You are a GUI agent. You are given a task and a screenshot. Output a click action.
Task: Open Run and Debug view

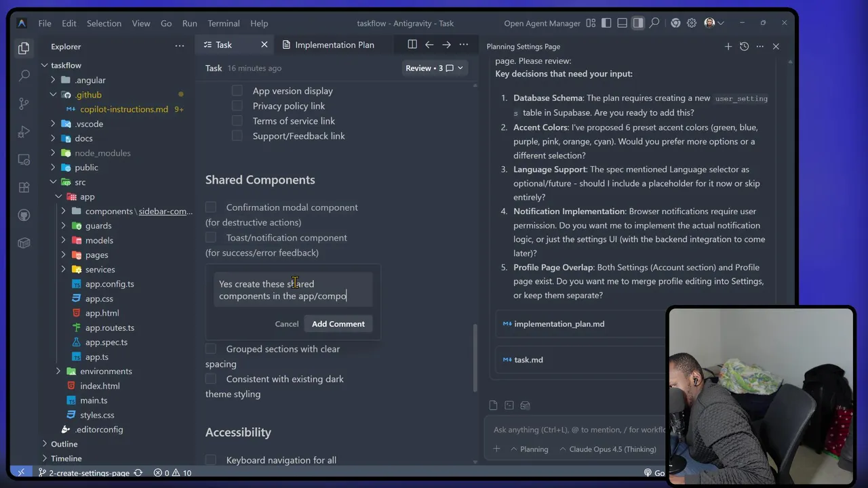24,131
